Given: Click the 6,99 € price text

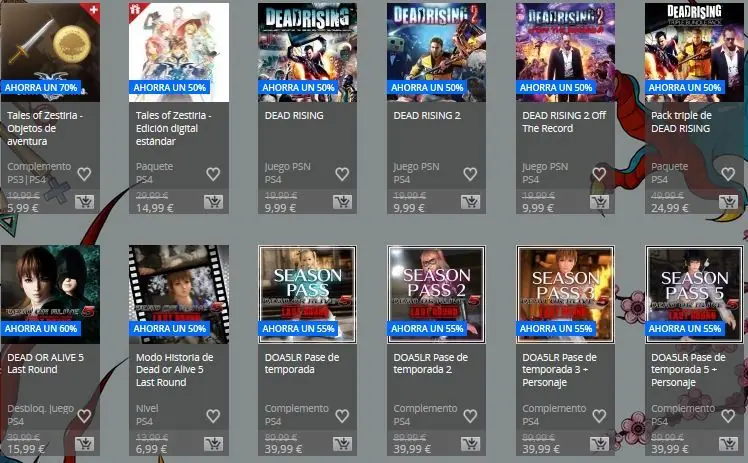Looking at the screenshot, I should click(151, 449).
